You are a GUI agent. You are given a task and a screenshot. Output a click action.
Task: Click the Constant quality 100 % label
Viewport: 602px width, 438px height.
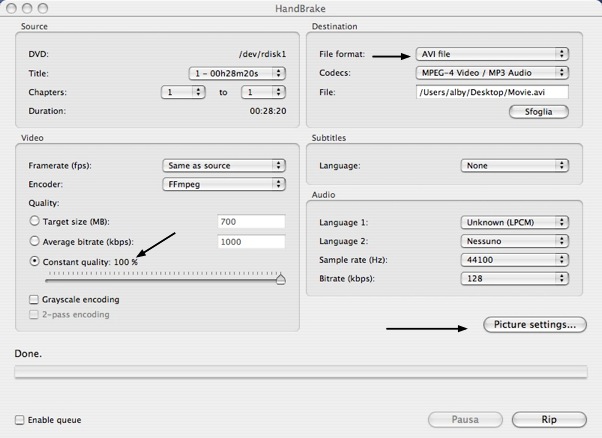90,262
